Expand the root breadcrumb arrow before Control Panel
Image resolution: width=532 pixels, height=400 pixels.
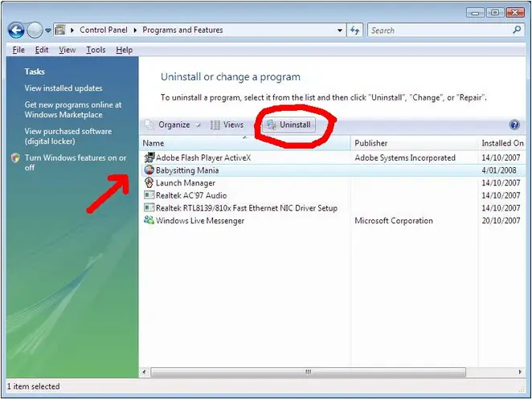72,31
